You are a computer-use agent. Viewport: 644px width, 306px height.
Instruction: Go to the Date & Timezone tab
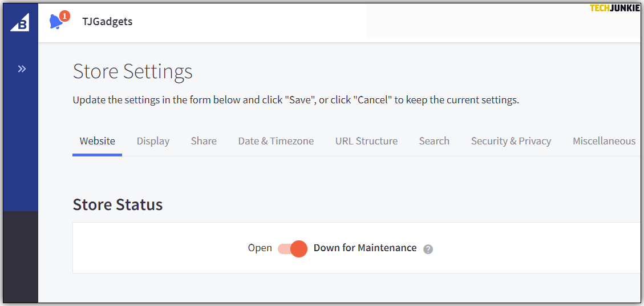tap(276, 141)
